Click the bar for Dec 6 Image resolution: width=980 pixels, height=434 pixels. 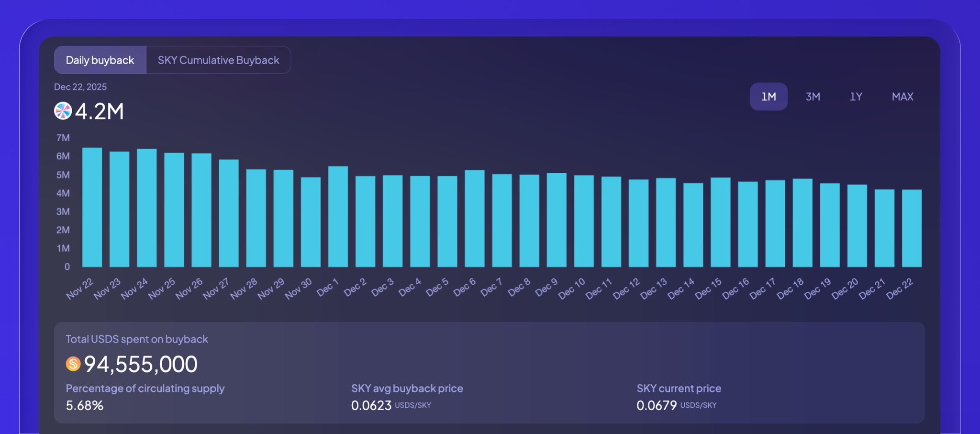(x=475, y=218)
